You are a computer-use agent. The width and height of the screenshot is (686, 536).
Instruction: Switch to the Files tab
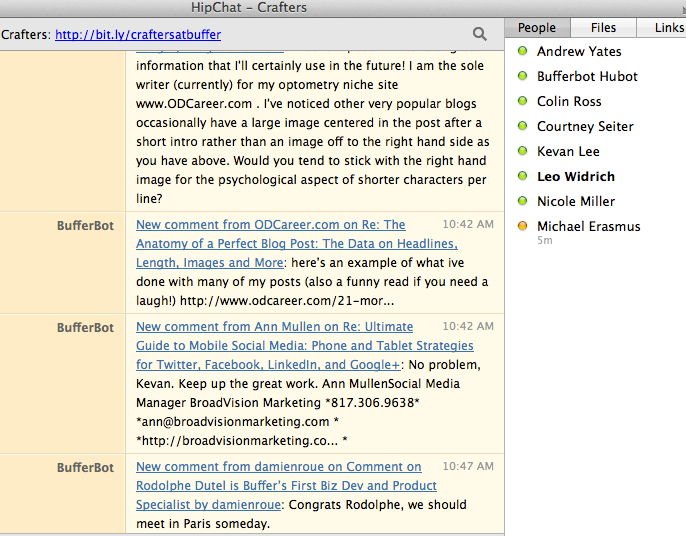603,28
